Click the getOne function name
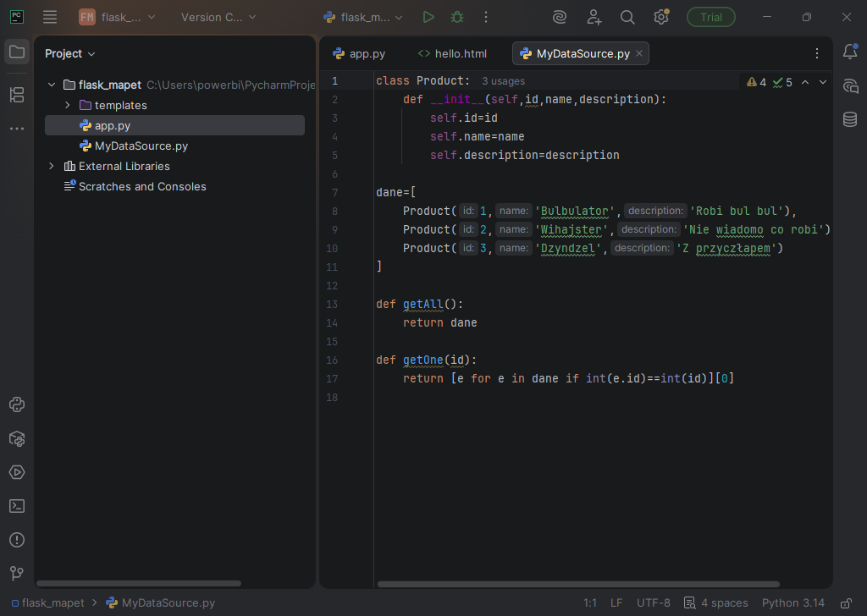This screenshot has height=616, width=867. tap(423, 360)
